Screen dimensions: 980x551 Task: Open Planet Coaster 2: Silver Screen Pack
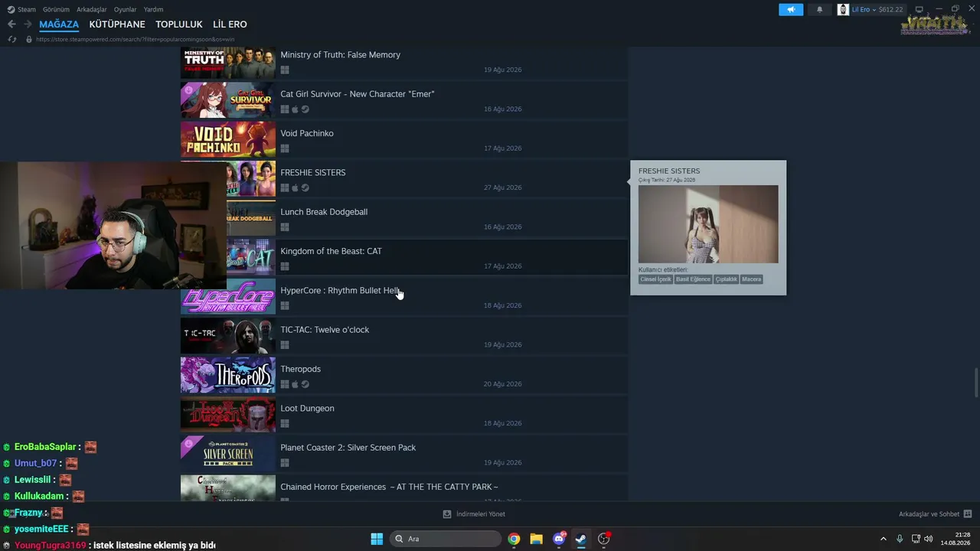(404, 455)
